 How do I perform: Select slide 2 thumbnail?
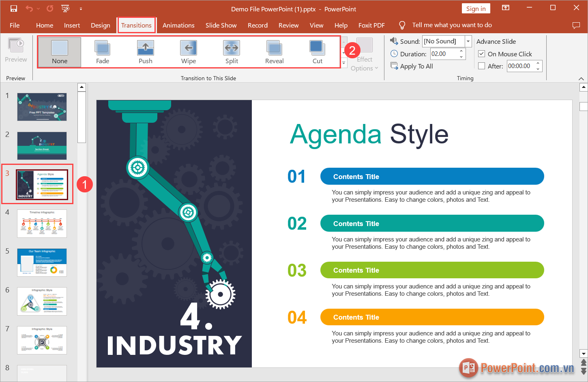[x=42, y=146]
